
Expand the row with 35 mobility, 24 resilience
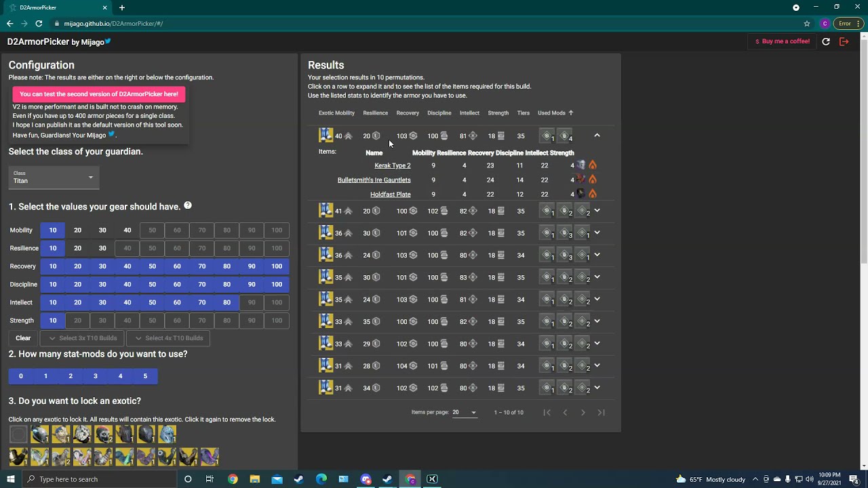point(597,300)
